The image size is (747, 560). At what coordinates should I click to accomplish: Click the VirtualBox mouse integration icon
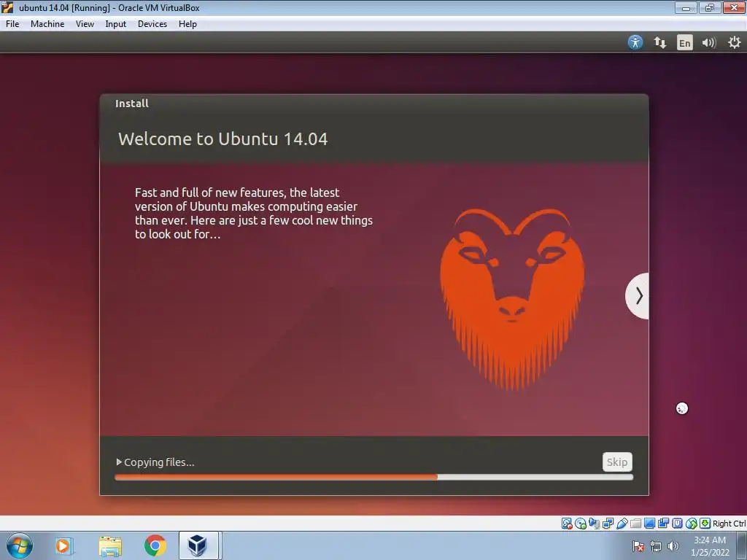click(692, 524)
